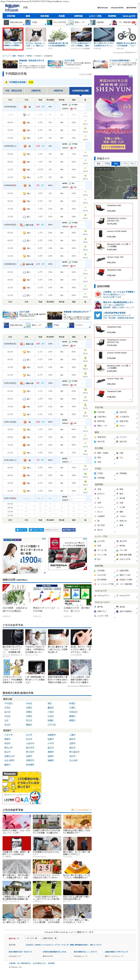Image resolution: width=140 pixels, height=980 pixels.
Task: Open 中央区 in the 東京23区 list
Action: coord(29,703)
